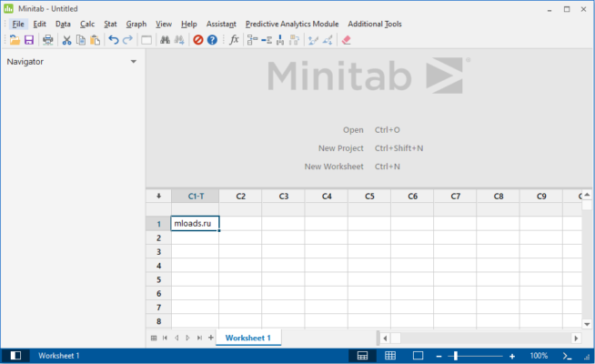This screenshot has width=595, height=364.
Task: Click the vertical scrollbar up arrow
Action: [x=587, y=195]
